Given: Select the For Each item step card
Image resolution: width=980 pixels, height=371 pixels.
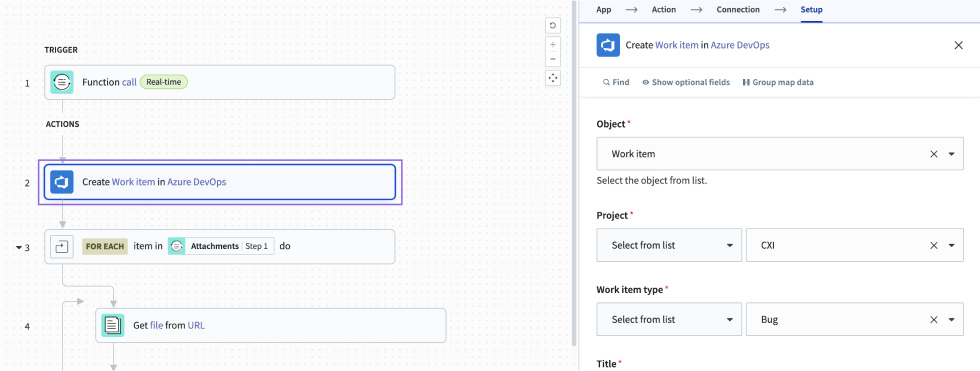Looking at the screenshot, I should 219,246.
